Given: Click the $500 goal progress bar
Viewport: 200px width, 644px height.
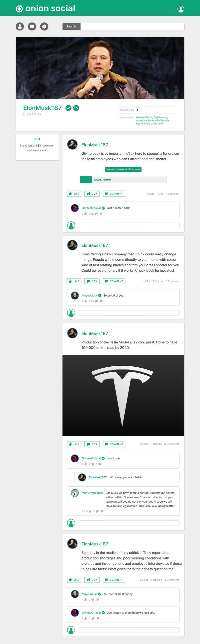Looking at the screenshot, I should click(x=123, y=180).
